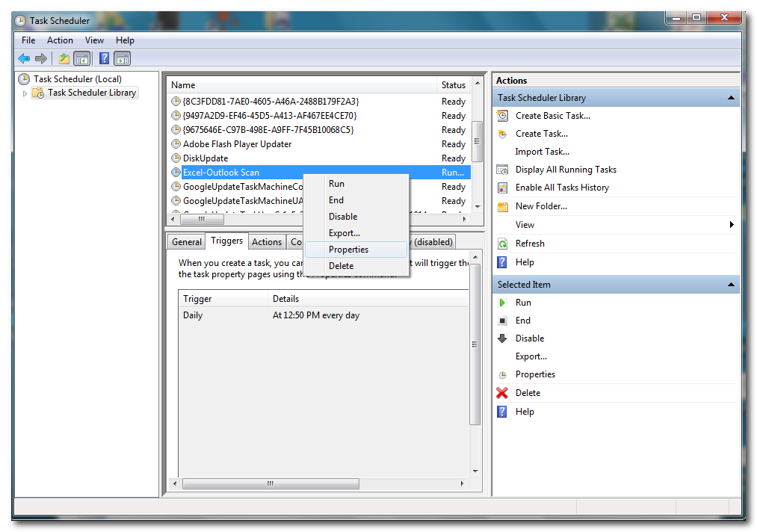
Task: Click the New Folder icon in Actions
Action: (x=503, y=206)
